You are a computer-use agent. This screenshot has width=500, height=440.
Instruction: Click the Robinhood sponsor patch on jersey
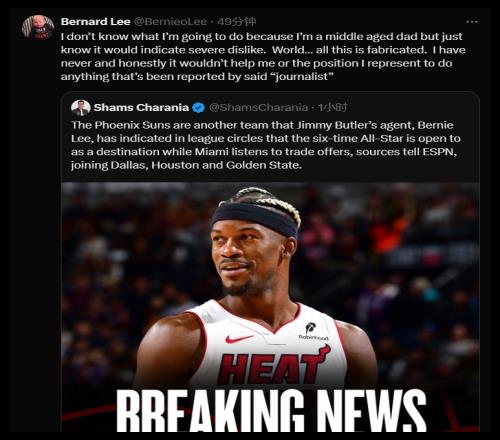coord(313,331)
